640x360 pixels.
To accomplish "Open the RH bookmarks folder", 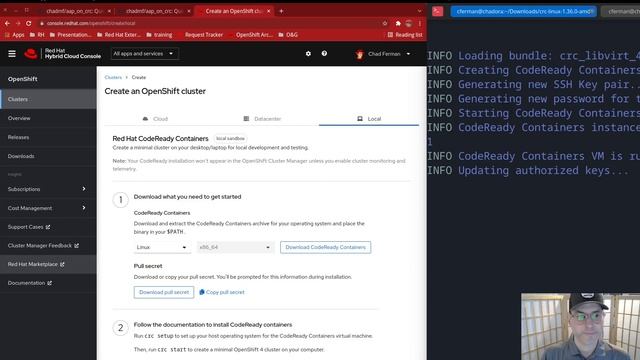I will point(37,35).
